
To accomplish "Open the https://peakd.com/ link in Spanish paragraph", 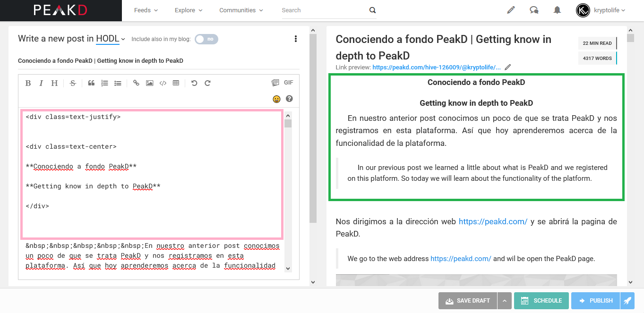I will click(493, 221).
